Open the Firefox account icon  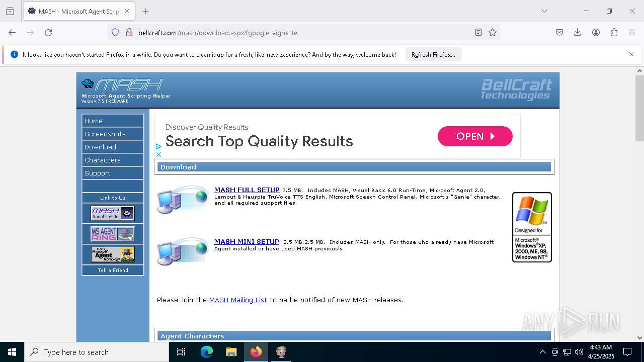(x=596, y=32)
